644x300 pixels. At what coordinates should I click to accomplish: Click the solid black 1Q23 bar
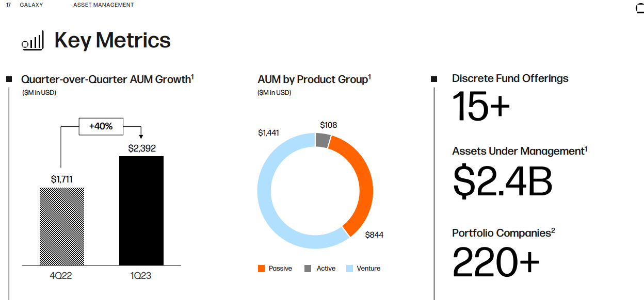(141, 210)
